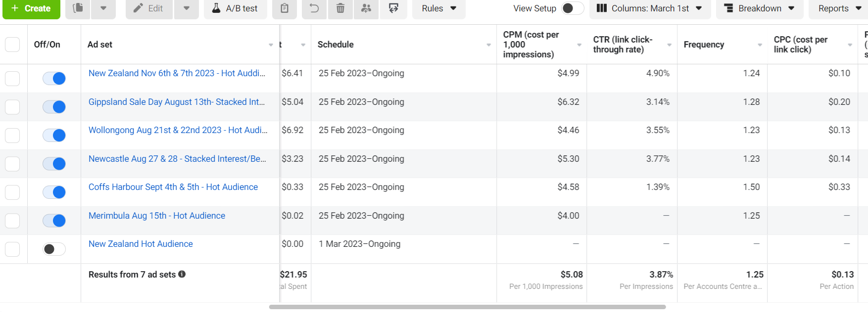This screenshot has width=868, height=326.
Task: Turn off the Gippsland Sale Day ad set
Action: 54,107
